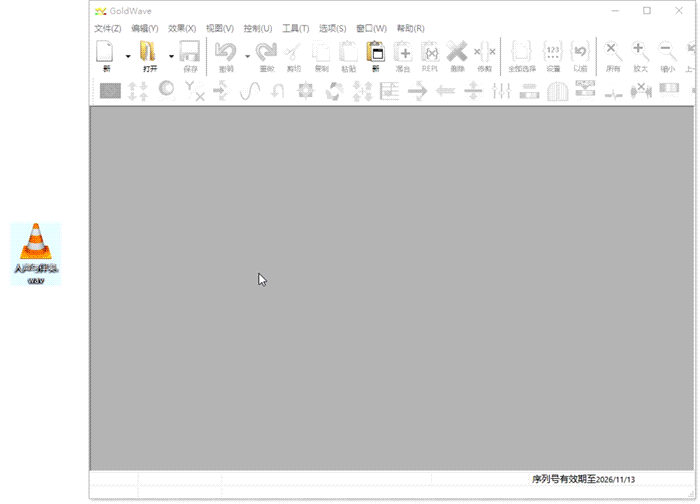Click the sine wave effect icon
The height and width of the screenshot is (504, 700).
point(250,91)
